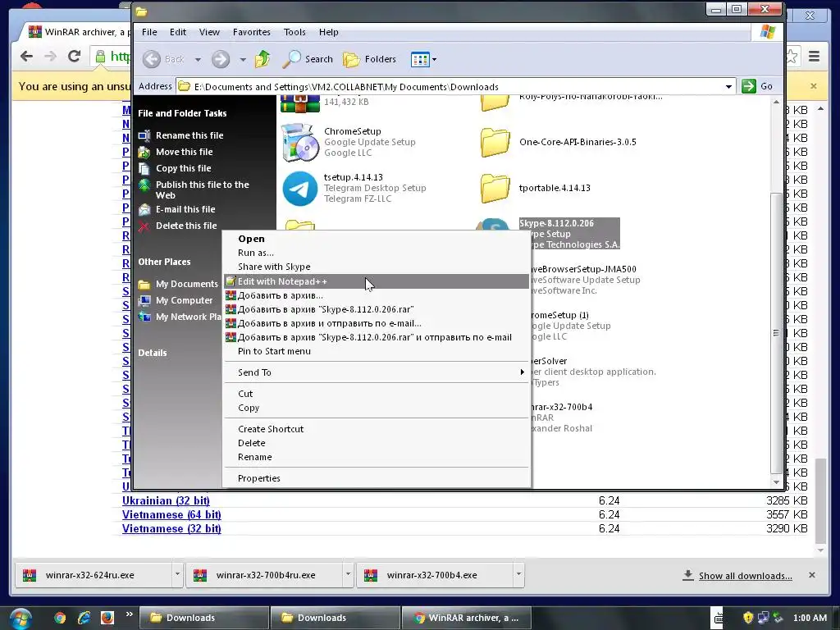Screen dimensions: 840x630
Task: Open the Chrome hamburger menu
Action: 814,57
